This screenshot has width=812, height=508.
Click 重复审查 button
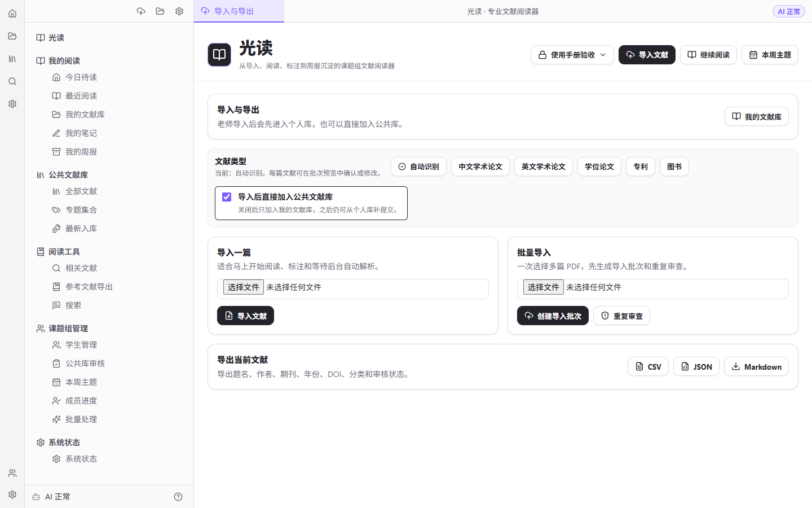tap(621, 316)
